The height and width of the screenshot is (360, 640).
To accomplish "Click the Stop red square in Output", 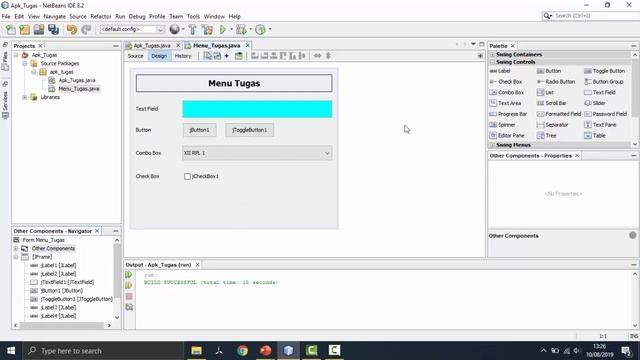I will (x=129, y=296).
